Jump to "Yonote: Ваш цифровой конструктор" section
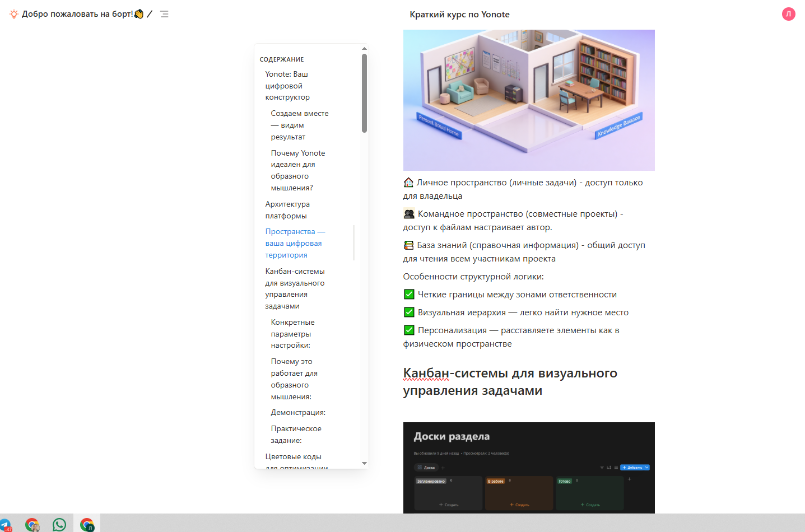The image size is (805, 532). click(x=287, y=86)
